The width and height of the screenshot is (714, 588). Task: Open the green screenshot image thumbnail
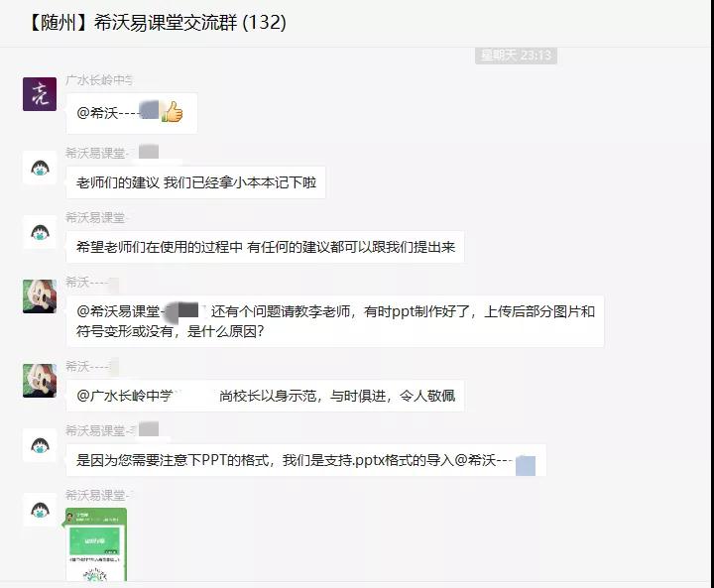click(96, 544)
